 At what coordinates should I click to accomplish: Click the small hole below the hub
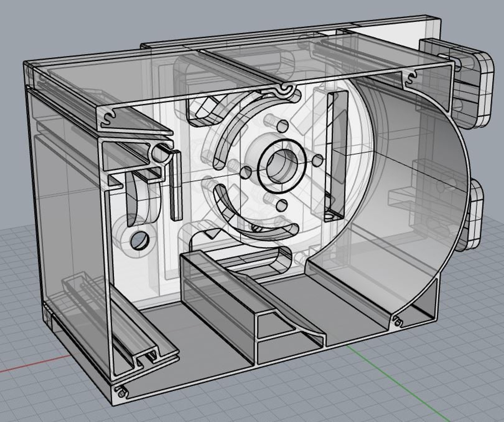tap(282, 205)
